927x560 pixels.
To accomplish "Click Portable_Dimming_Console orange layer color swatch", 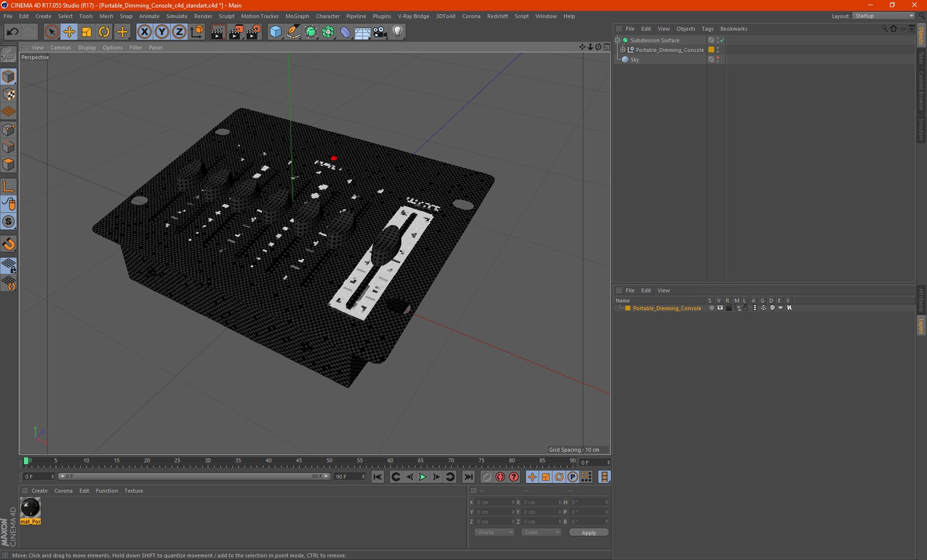I will (x=711, y=50).
